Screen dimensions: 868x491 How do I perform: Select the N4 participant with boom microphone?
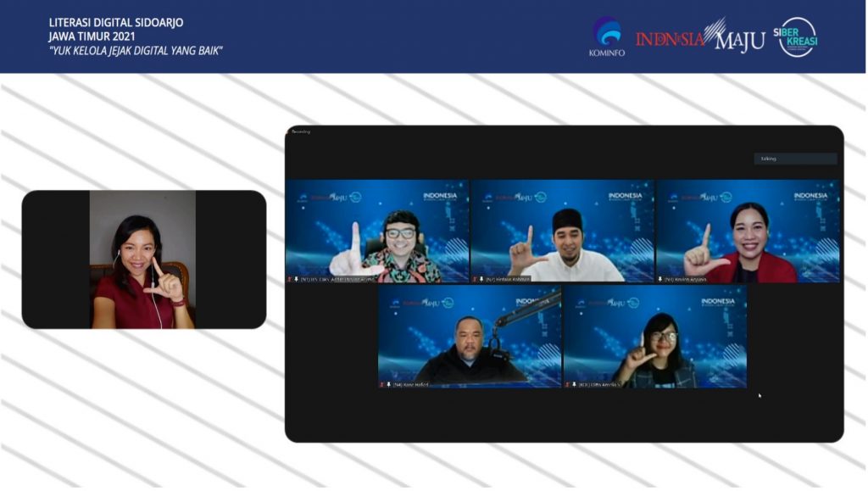click(469, 336)
